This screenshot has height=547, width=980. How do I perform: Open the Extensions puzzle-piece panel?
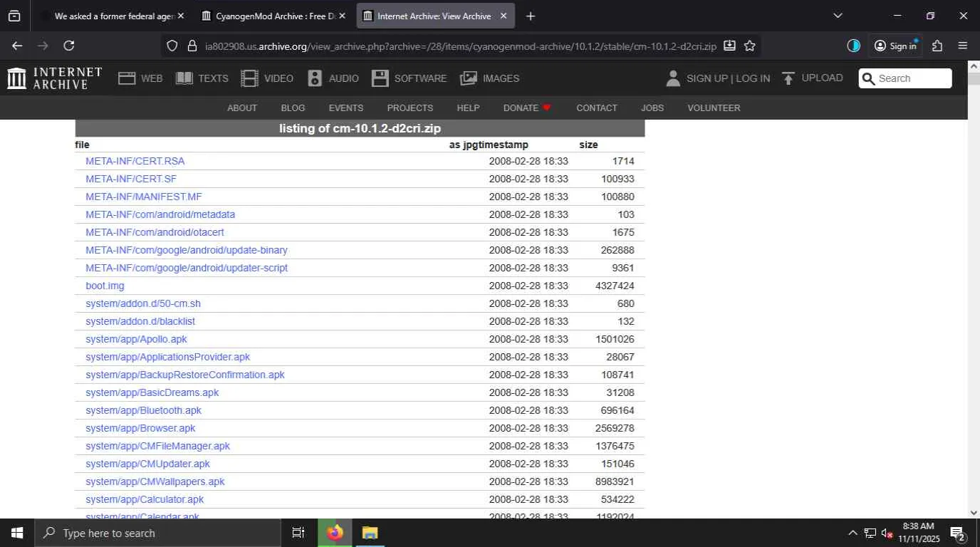coord(937,46)
